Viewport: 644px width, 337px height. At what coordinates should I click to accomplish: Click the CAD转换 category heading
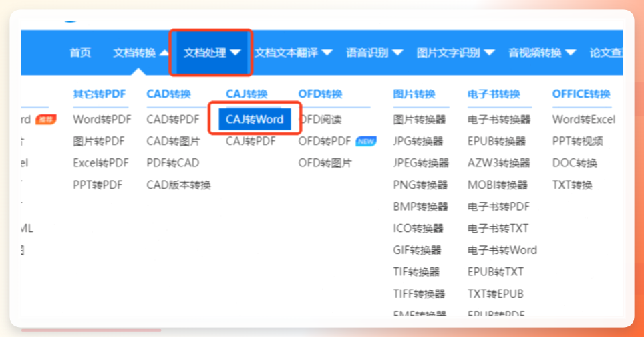[x=169, y=94]
